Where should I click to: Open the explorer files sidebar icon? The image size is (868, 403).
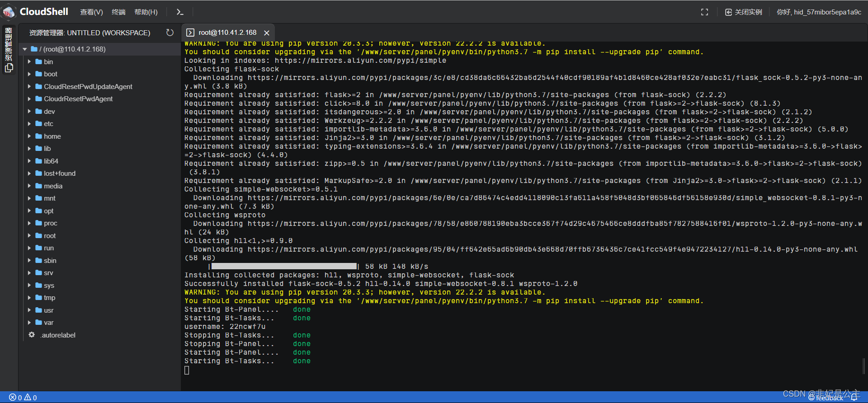[9, 68]
